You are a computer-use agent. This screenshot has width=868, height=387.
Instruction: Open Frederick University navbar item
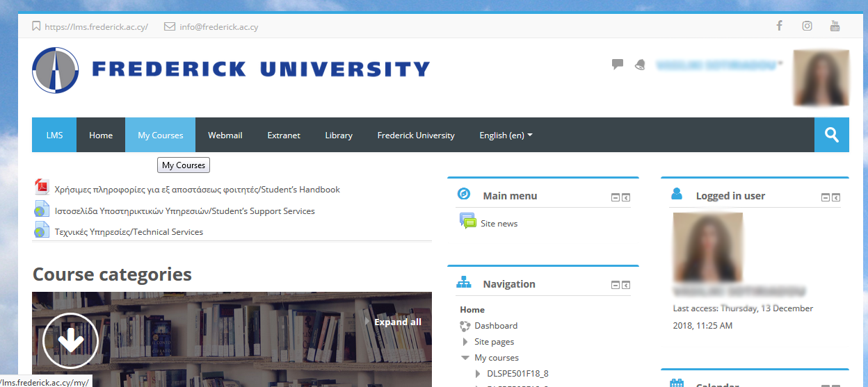click(416, 135)
